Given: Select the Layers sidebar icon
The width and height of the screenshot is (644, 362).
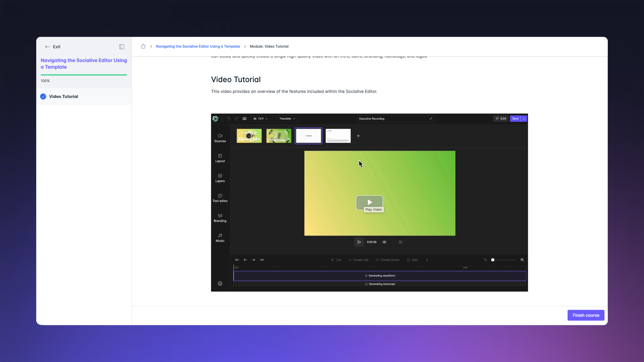Looking at the screenshot, I should (220, 178).
